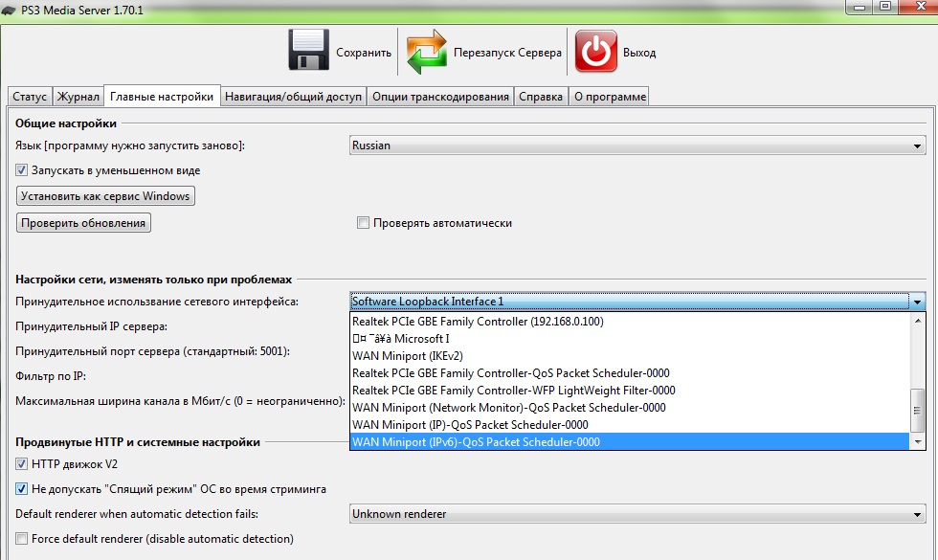The image size is (938, 560).
Task: Select Realtek QoS Packet Scheduler-0000 entry
Action: (x=630, y=373)
